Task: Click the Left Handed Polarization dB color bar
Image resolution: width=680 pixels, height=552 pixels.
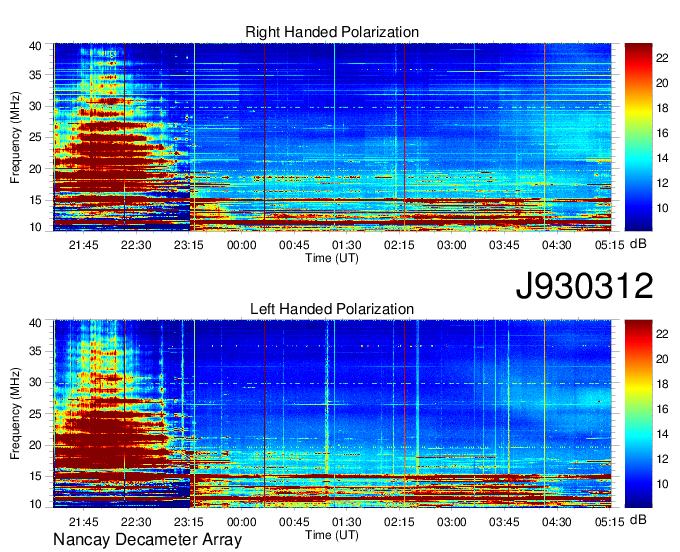Action: [x=638, y=414]
